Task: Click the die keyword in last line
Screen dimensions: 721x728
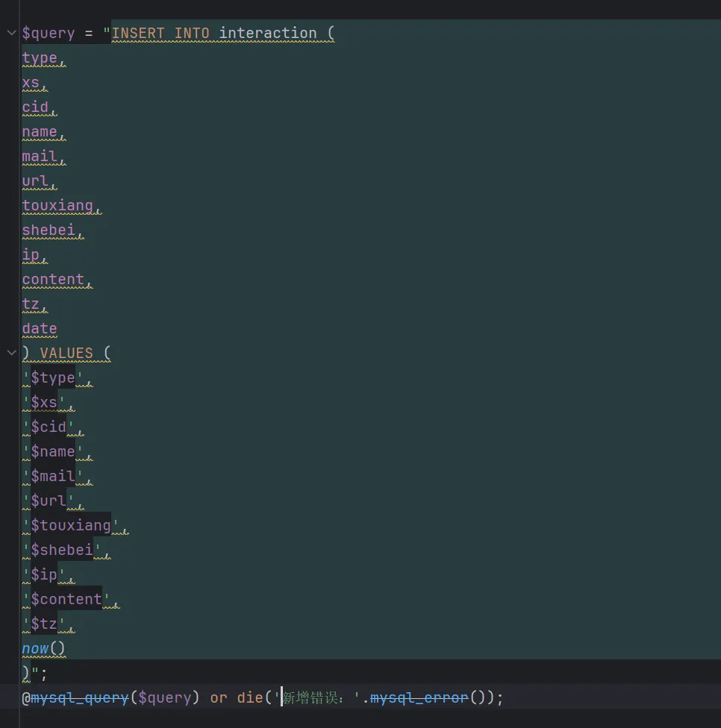Action: click(250, 697)
